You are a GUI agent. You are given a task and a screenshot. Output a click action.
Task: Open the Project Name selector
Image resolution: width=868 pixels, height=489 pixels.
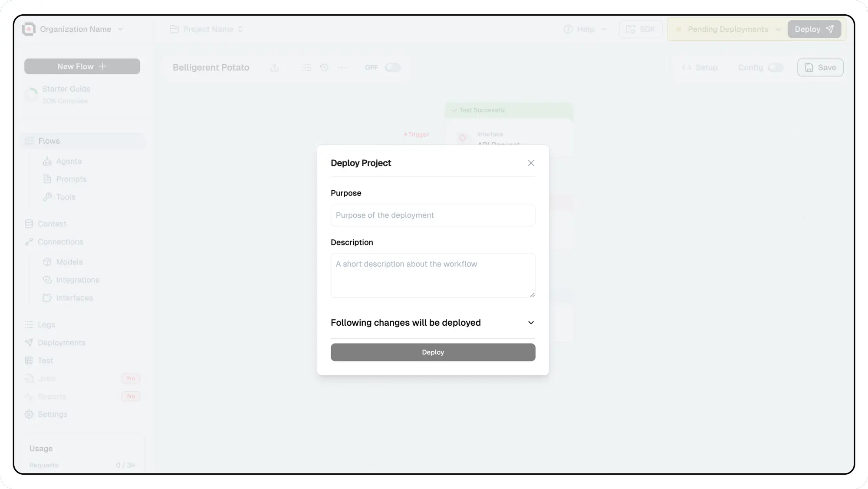207,29
